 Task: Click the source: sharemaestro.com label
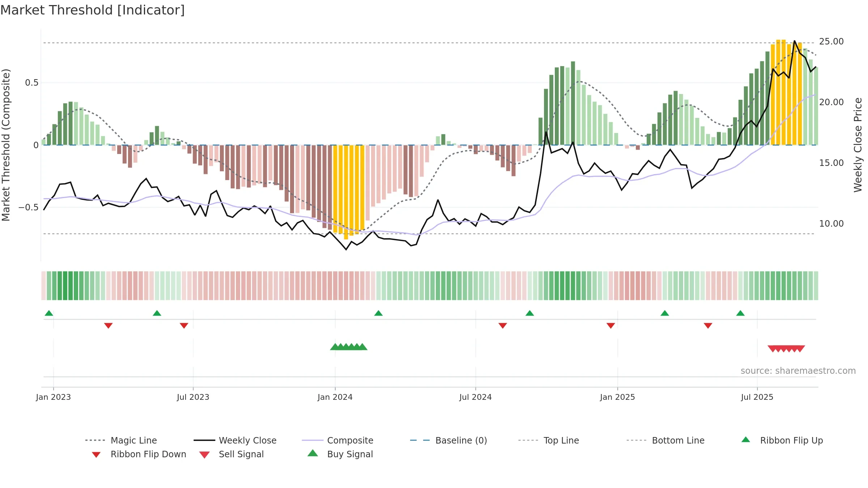(798, 371)
